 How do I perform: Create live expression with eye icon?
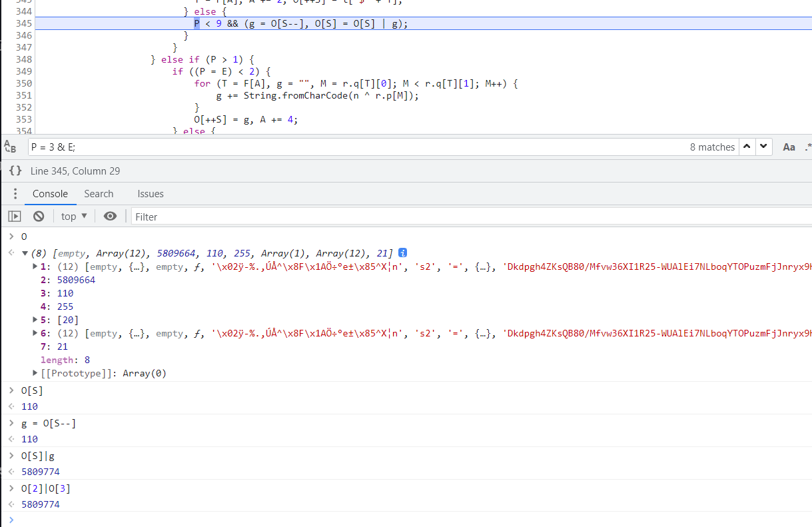(111, 217)
